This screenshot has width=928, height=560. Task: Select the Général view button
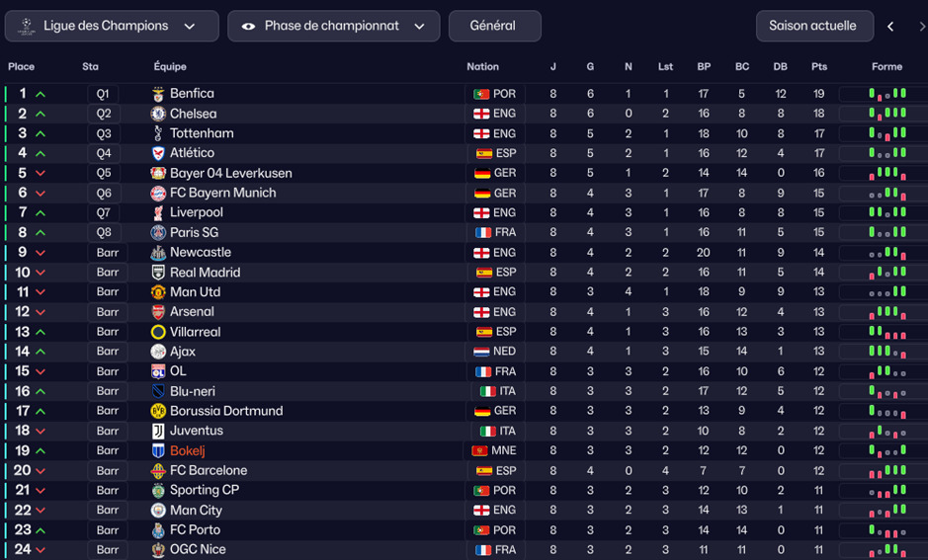(494, 26)
